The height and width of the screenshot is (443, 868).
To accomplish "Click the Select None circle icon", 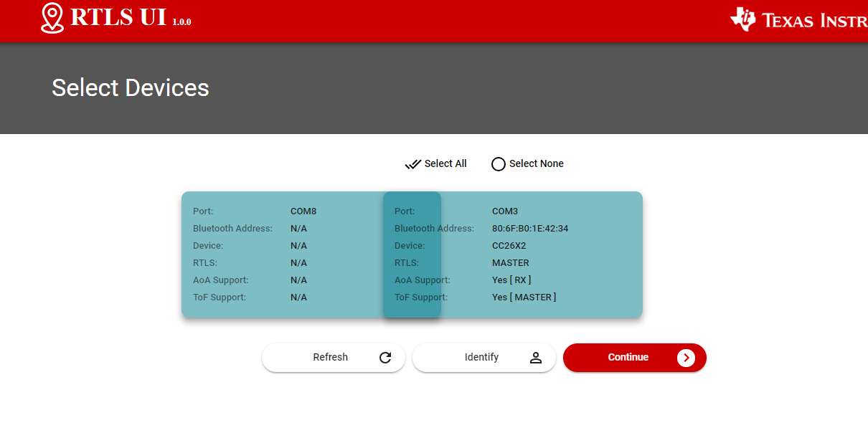I will 499,164.
